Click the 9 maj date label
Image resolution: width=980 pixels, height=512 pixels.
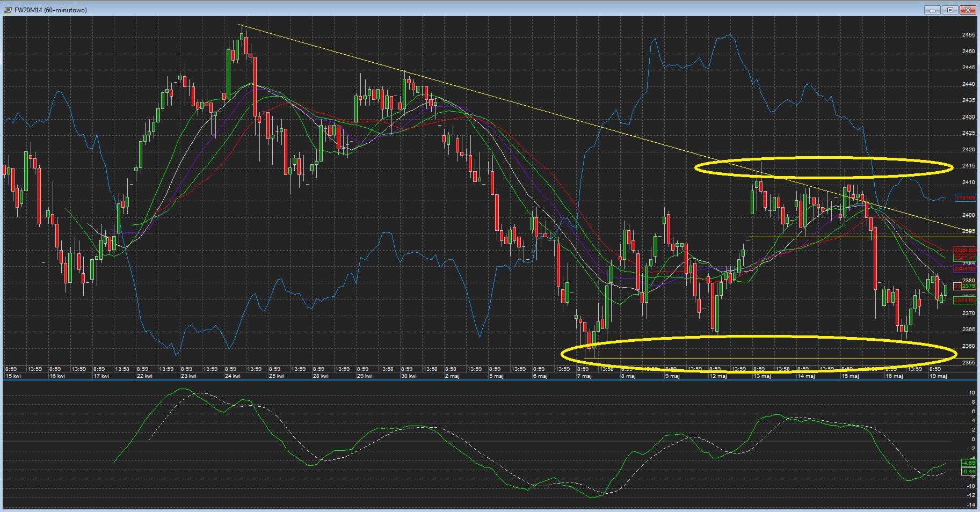click(x=672, y=376)
